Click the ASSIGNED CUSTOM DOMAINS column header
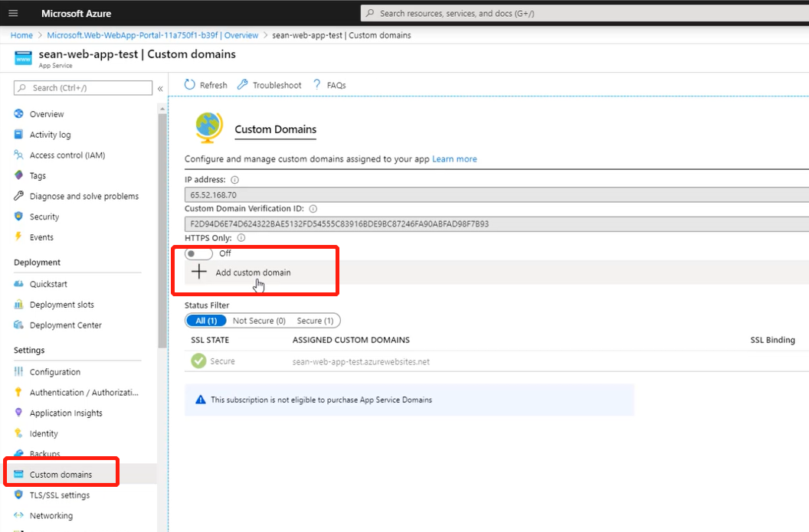Screen dimensions: 809x532 click(x=351, y=340)
